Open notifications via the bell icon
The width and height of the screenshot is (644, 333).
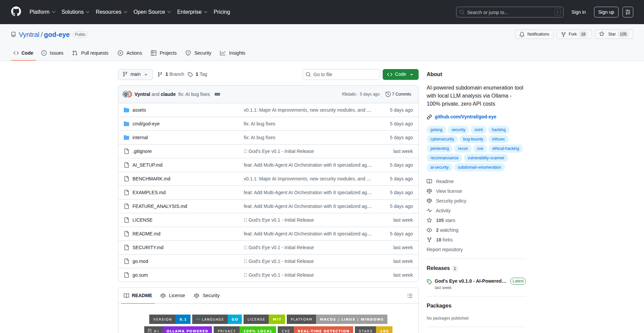[522, 34]
